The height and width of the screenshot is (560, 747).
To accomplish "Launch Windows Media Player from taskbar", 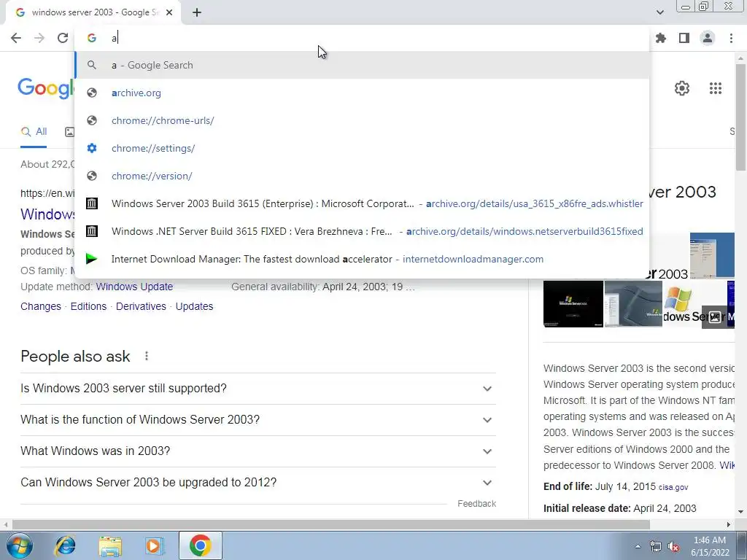I will (x=154, y=545).
